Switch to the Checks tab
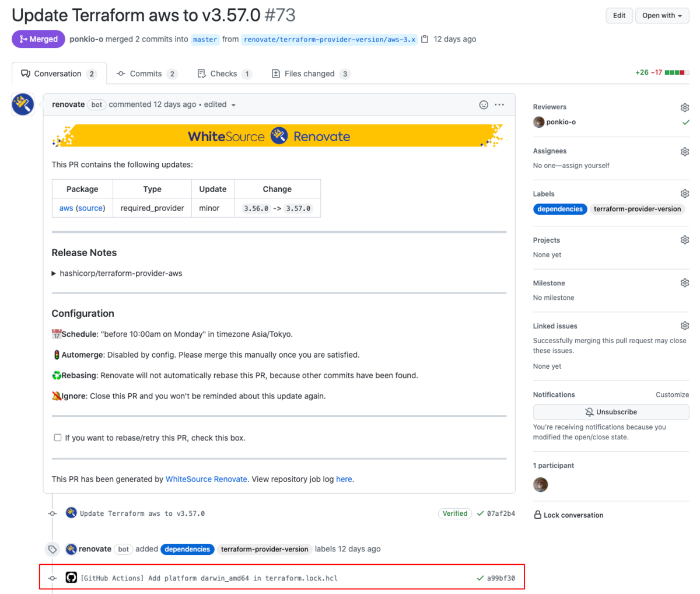The image size is (700, 594). 225,74
